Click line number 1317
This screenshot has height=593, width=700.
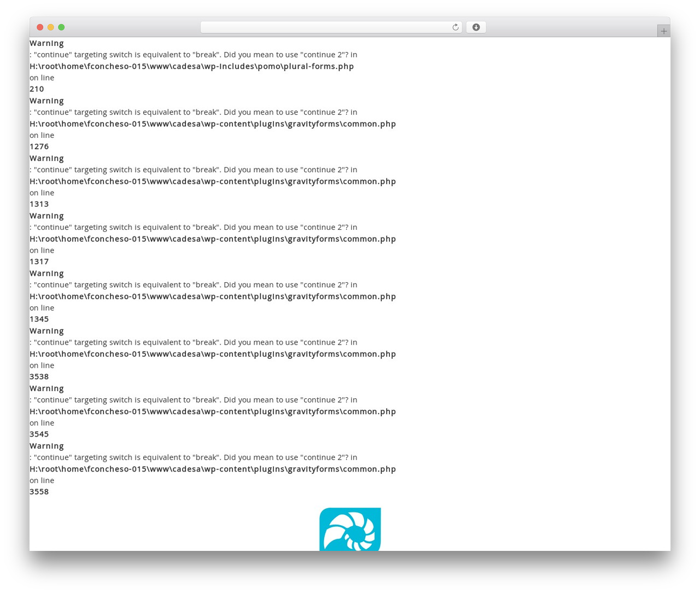[x=39, y=261]
